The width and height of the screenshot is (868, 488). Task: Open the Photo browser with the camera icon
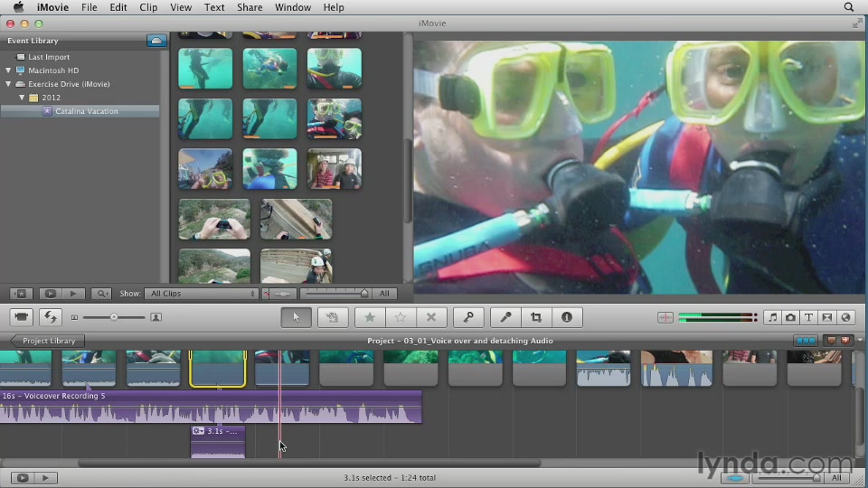point(790,317)
